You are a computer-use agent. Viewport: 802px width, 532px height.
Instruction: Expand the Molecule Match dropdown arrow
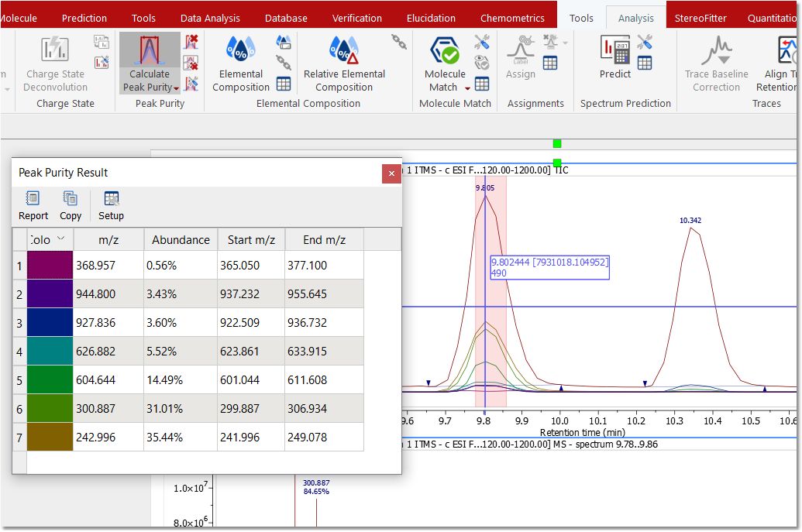click(467, 88)
